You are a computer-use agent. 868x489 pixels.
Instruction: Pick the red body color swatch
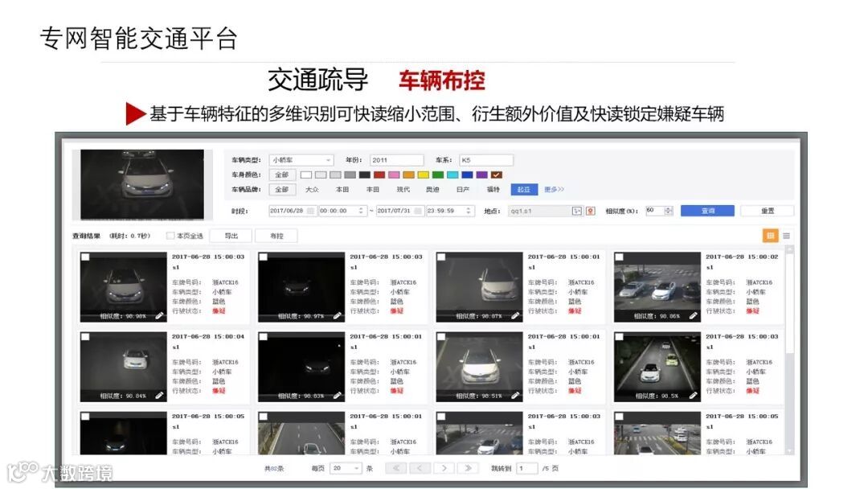coord(379,175)
